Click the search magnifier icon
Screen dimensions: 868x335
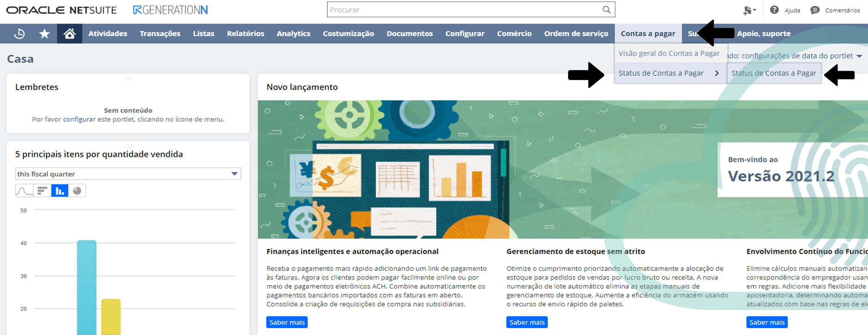(606, 9)
